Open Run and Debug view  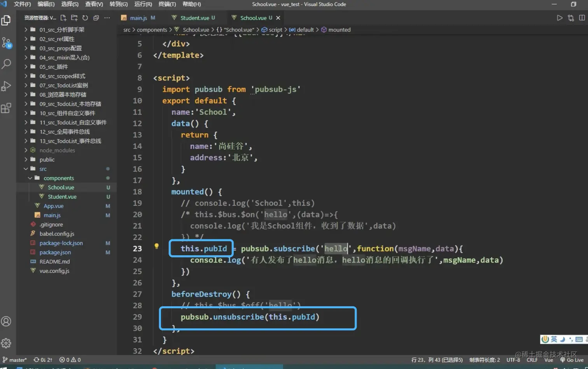click(6, 86)
